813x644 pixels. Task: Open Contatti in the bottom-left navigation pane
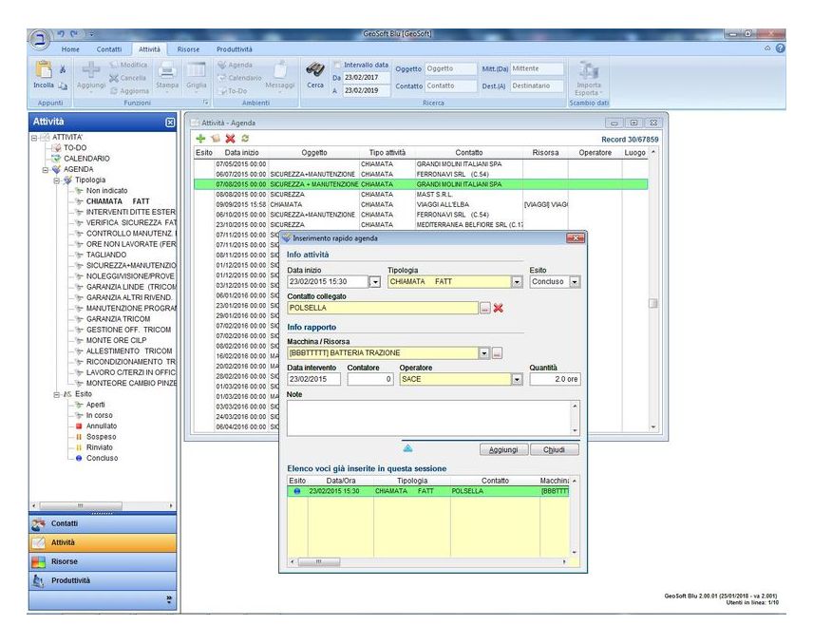(103, 523)
